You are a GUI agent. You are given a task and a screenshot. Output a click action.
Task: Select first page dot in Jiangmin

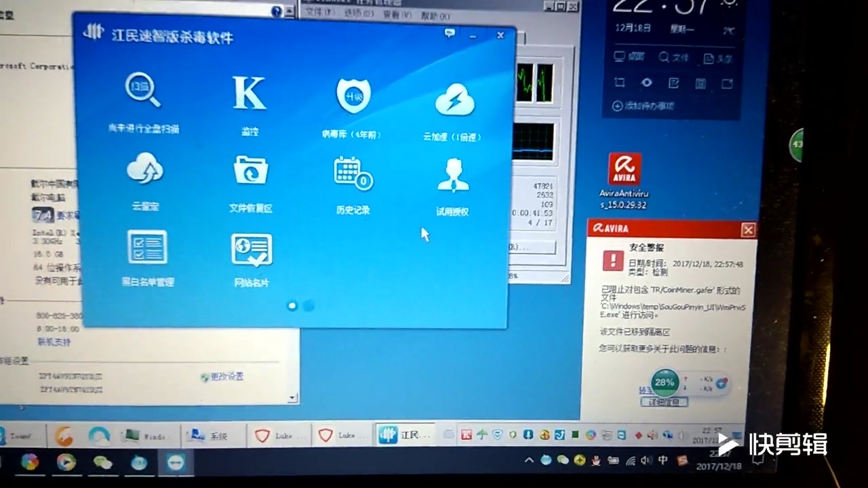(x=292, y=306)
